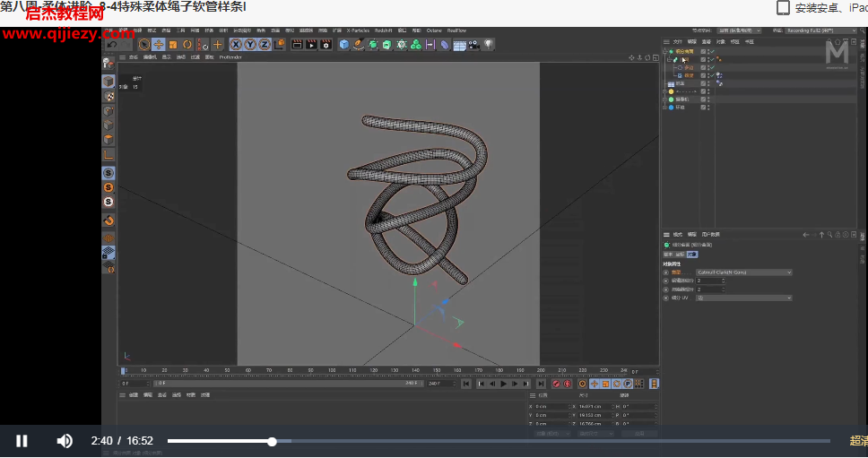Open the ProRender viewport menu
Viewport: 868px width, 458px height.
(230, 57)
